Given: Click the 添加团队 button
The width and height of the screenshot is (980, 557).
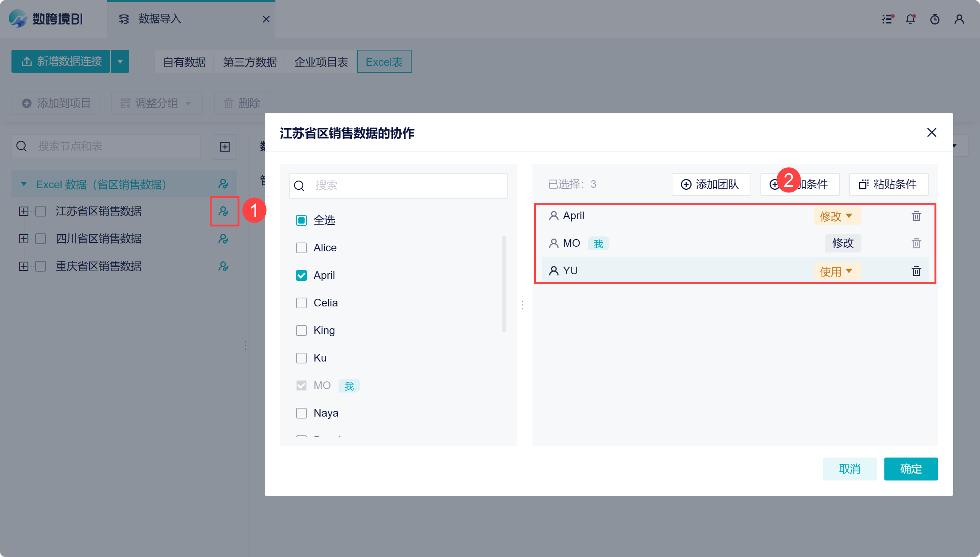Looking at the screenshot, I should 711,184.
